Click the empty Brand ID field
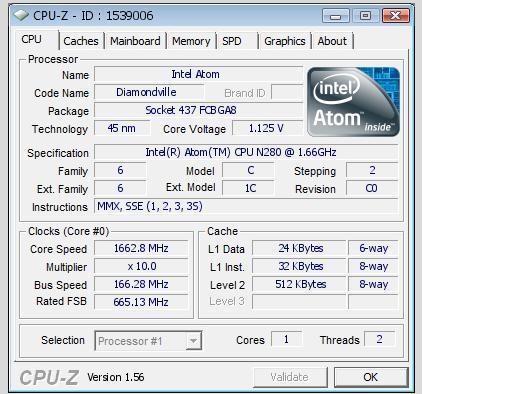Screen dimensions: 512x394 [287, 92]
